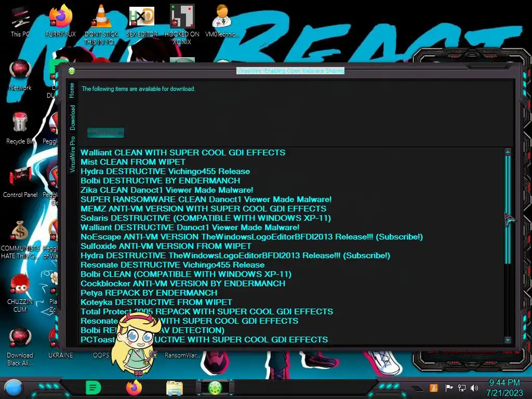The height and width of the screenshot is (399, 532).
Task: Open File Explorer from the taskbar
Action: 175,388
